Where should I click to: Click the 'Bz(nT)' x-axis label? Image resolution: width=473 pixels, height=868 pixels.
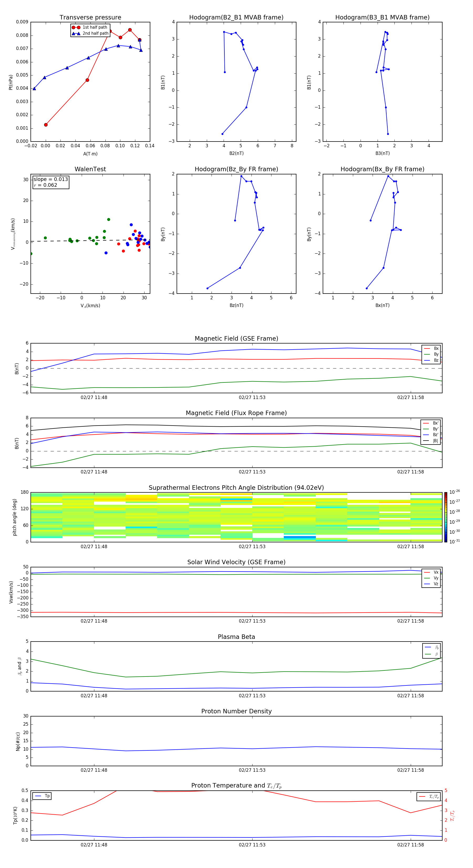(x=236, y=305)
